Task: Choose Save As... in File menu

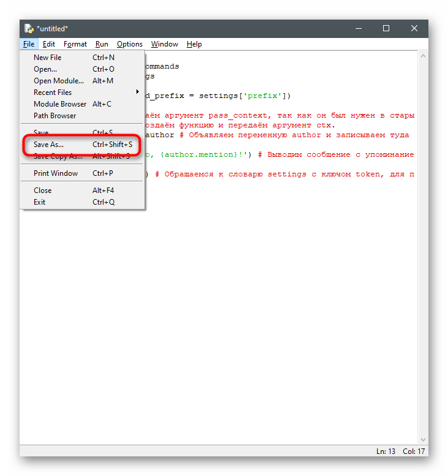Action: pos(49,145)
